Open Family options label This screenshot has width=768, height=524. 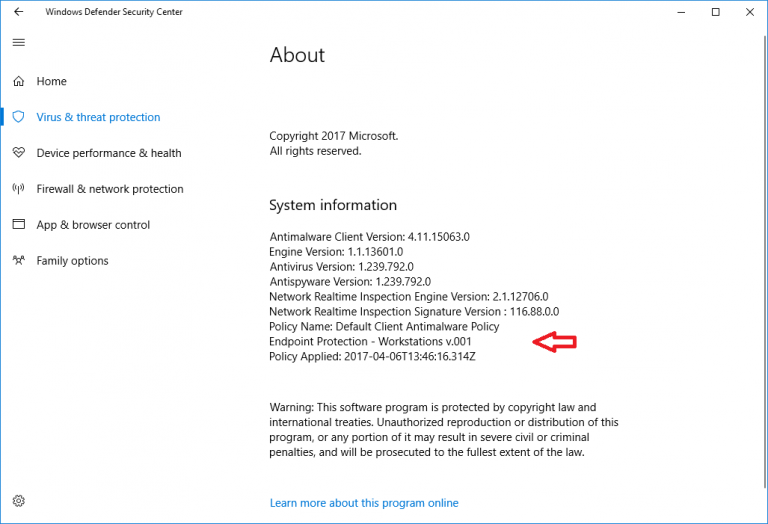click(72, 261)
